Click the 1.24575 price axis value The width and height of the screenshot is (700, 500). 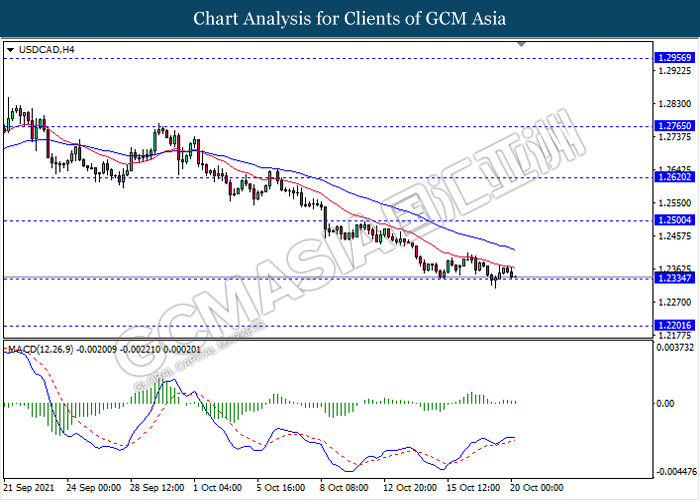[675, 236]
